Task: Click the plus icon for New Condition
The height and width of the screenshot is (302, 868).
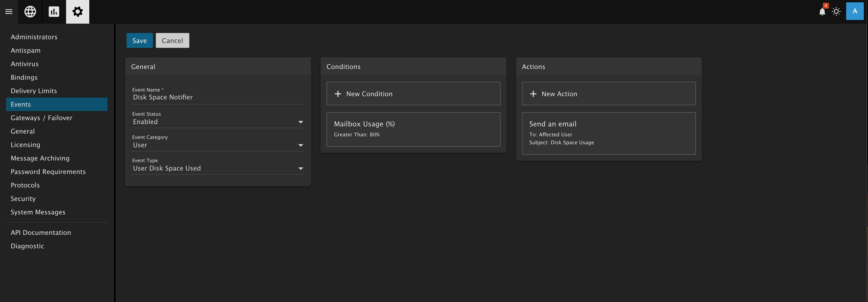Action: (x=338, y=94)
